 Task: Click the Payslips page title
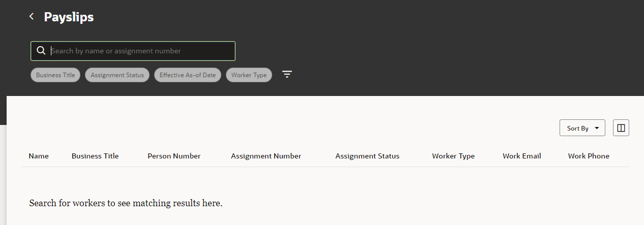pyautogui.click(x=69, y=17)
